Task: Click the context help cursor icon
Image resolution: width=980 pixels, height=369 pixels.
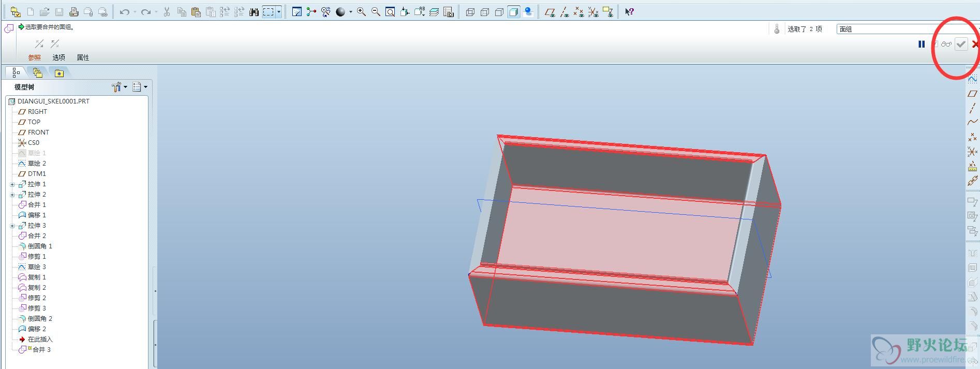Action: (x=629, y=12)
